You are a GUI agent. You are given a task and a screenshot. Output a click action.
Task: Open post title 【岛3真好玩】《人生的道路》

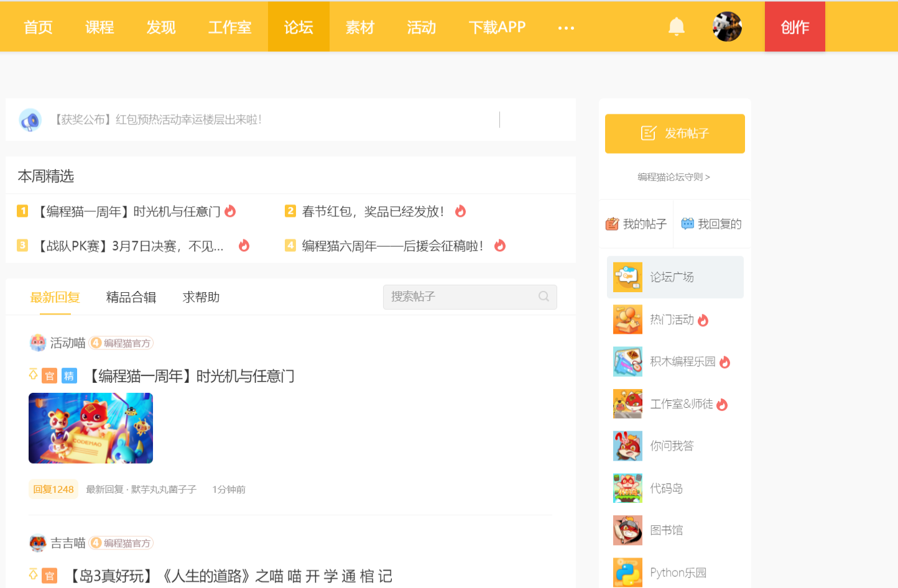229,576
